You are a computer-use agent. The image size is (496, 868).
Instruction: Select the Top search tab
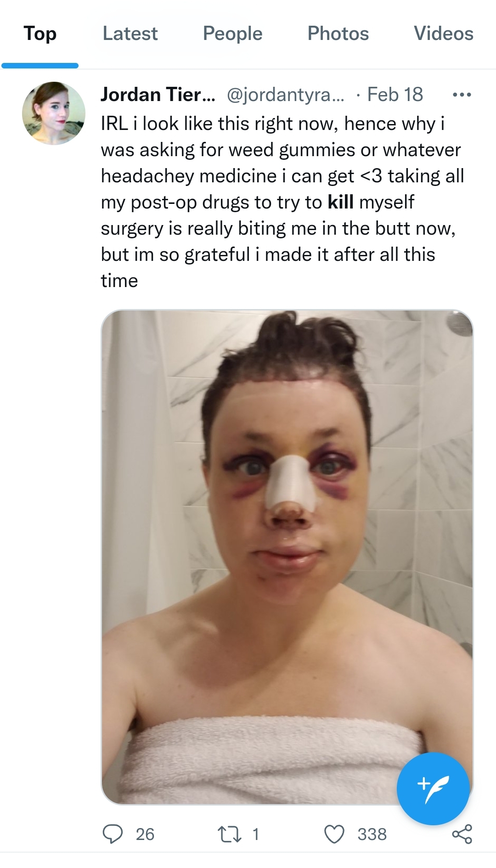(40, 34)
